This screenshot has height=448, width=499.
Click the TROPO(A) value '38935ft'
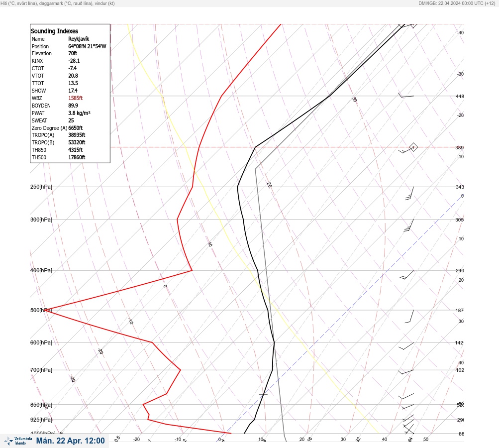pos(77,135)
